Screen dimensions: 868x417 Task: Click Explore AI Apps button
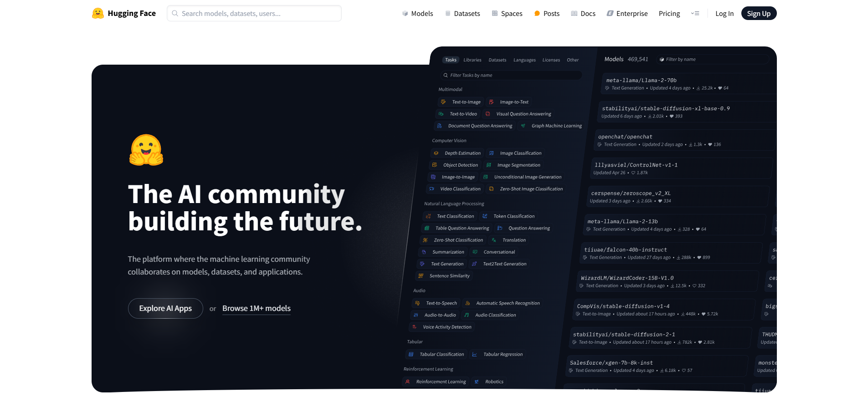tap(165, 308)
